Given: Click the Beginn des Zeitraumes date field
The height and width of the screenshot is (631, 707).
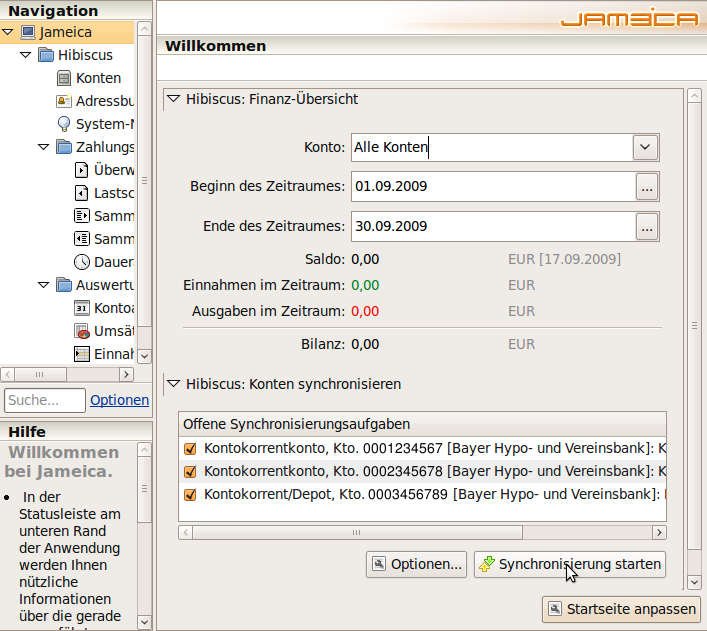Looking at the screenshot, I should coord(493,186).
